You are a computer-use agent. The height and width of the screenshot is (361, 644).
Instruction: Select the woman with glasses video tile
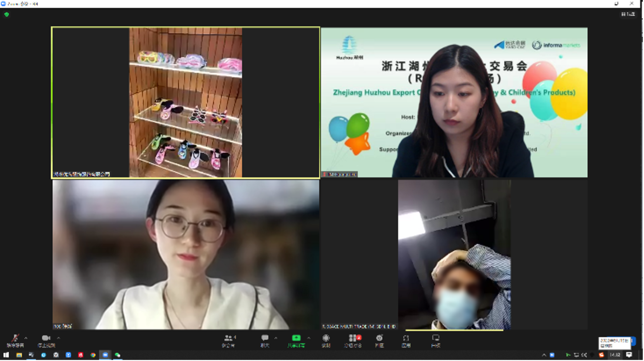pos(186,254)
